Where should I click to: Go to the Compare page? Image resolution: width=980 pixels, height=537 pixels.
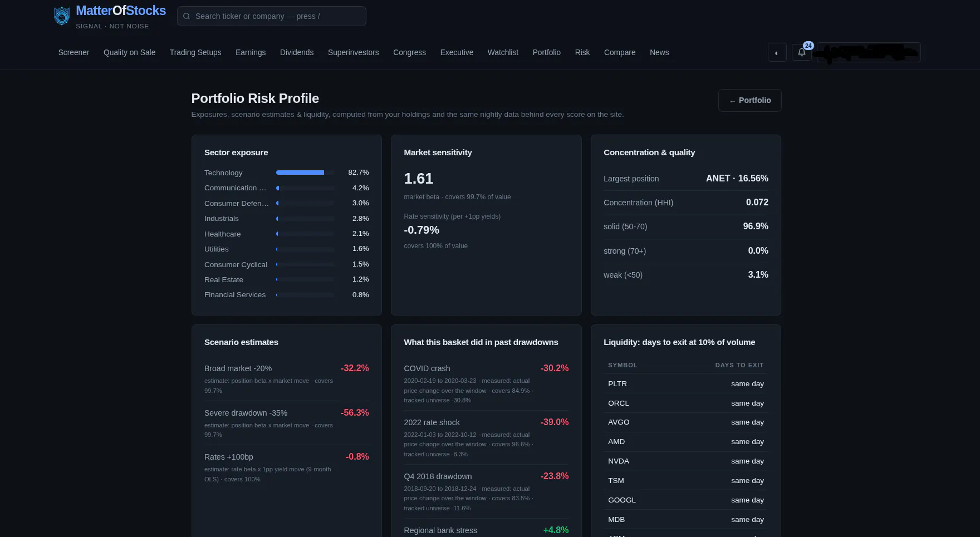tap(620, 52)
